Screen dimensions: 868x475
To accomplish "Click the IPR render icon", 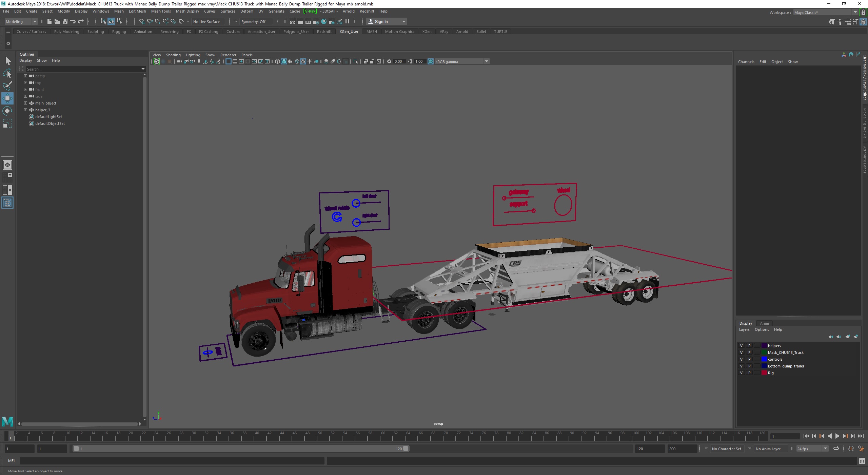I will point(308,21).
